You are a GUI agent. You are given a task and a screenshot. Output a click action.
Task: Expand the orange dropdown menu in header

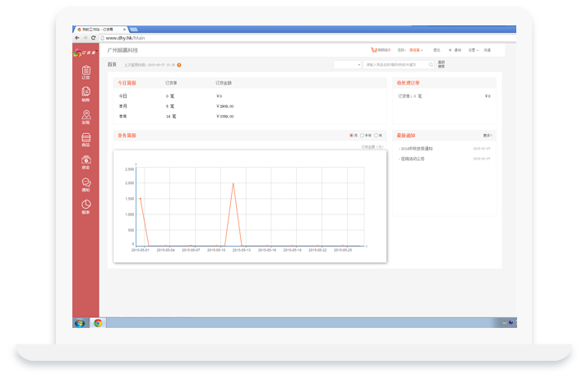pos(416,50)
